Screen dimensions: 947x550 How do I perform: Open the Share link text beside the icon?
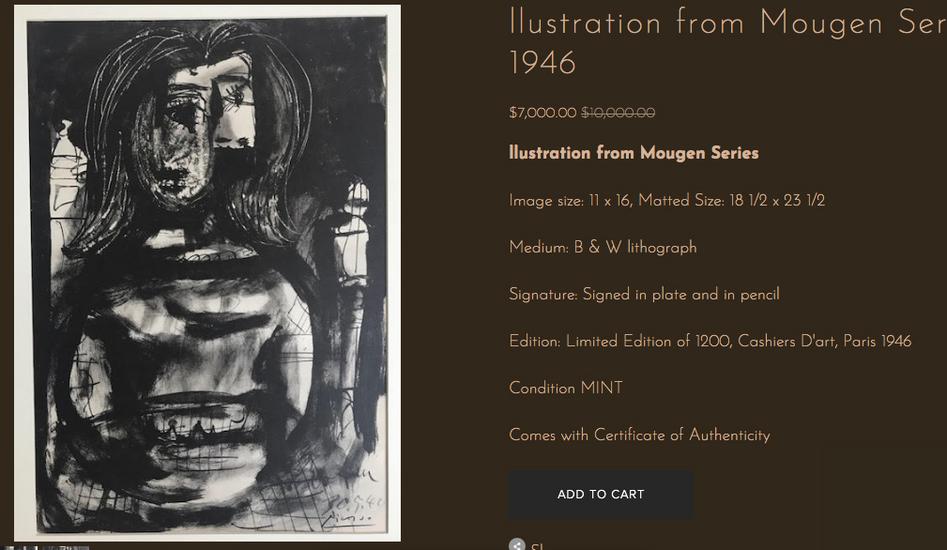537,546
